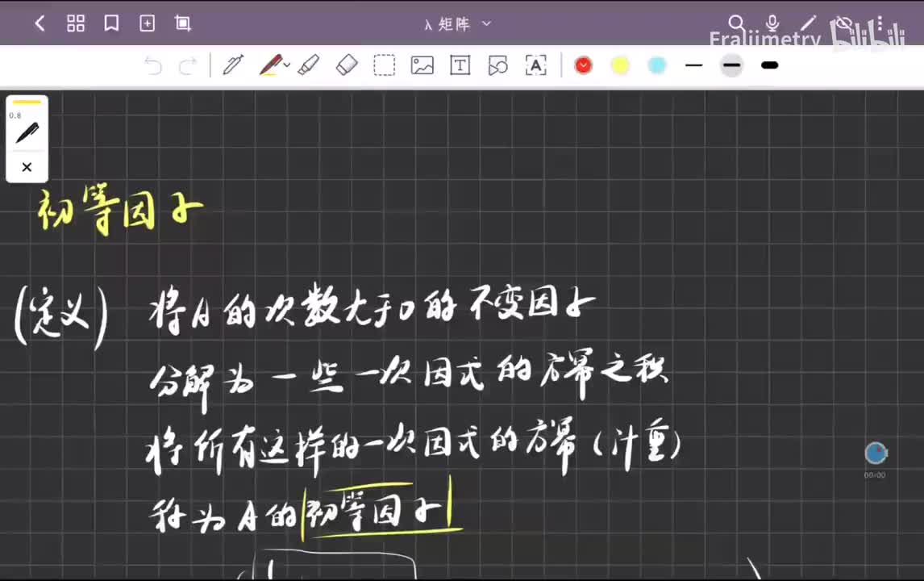Viewport: 924px width, 581px height.
Task: Select the thinnest stroke width
Action: [x=694, y=65]
